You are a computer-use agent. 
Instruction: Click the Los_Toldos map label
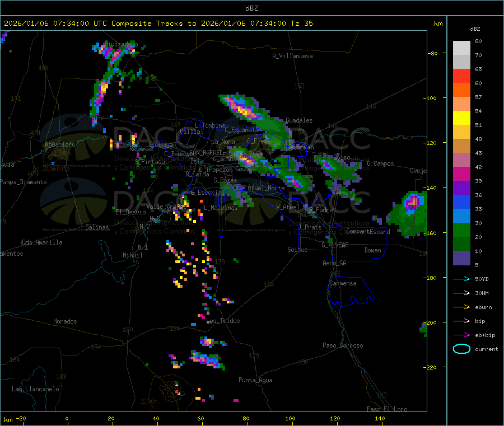tap(223, 321)
